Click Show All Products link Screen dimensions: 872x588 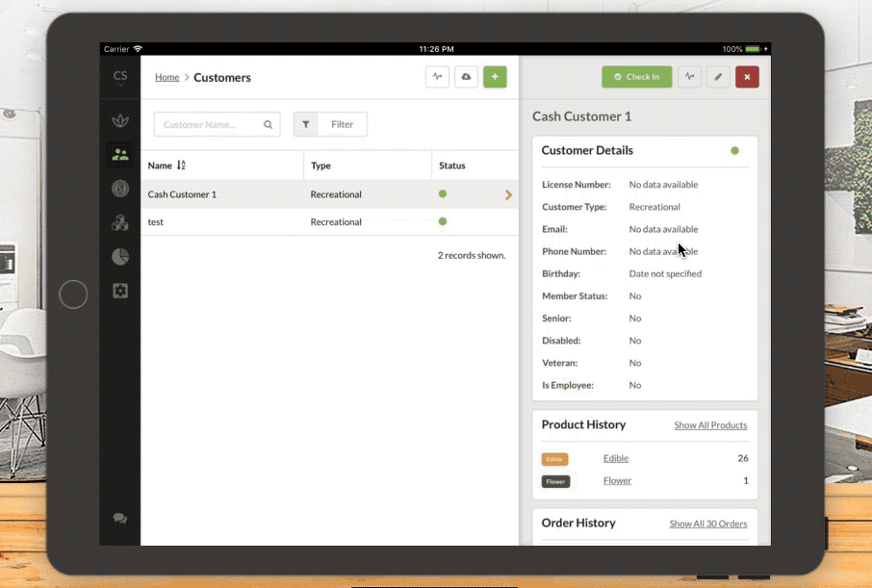tap(710, 425)
